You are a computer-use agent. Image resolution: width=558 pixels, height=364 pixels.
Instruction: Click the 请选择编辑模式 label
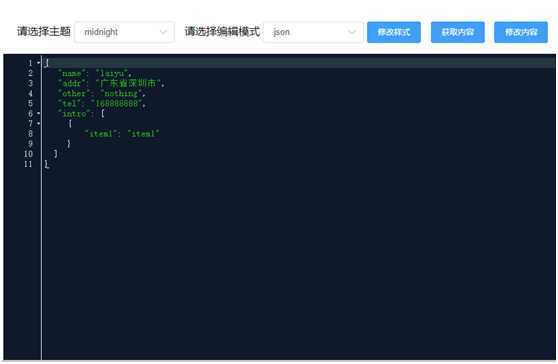(222, 32)
